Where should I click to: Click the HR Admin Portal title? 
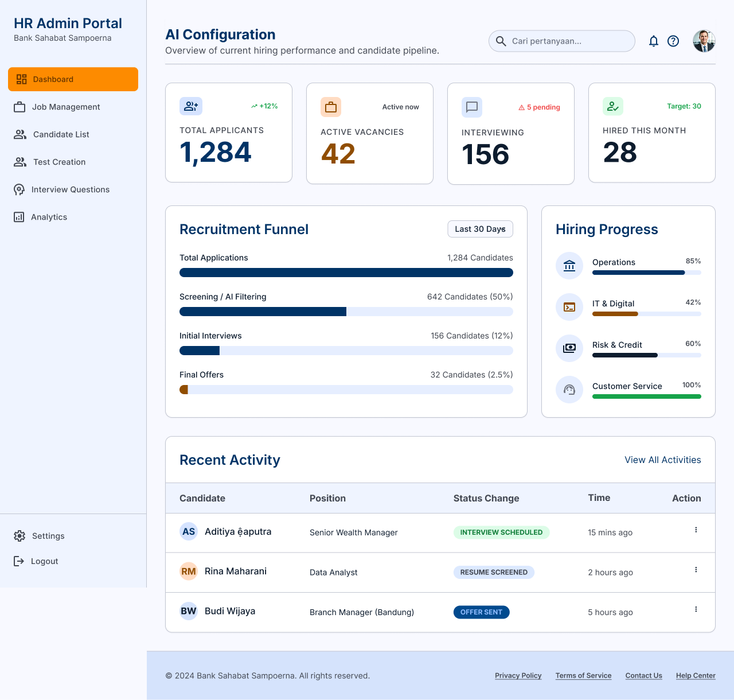click(x=68, y=24)
